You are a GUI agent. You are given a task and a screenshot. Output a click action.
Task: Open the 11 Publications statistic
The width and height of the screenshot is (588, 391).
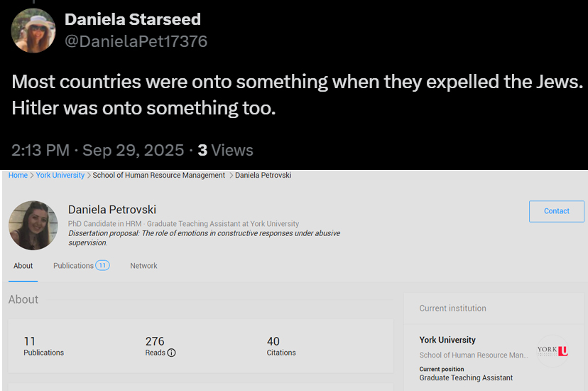tap(43, 346)
